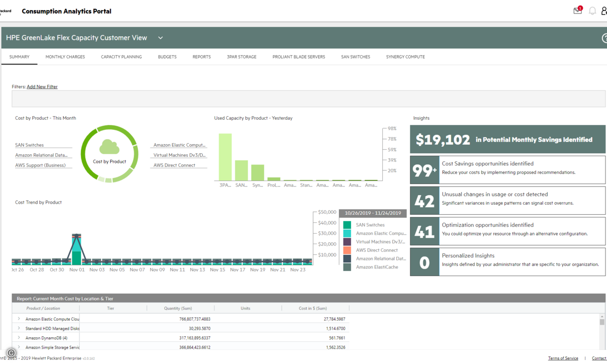Viewport: 607px width, 364px height.
Task: Select the Synergy bar in Used Capacity chart
Action: pyautogui.click(x=257, y=172)
